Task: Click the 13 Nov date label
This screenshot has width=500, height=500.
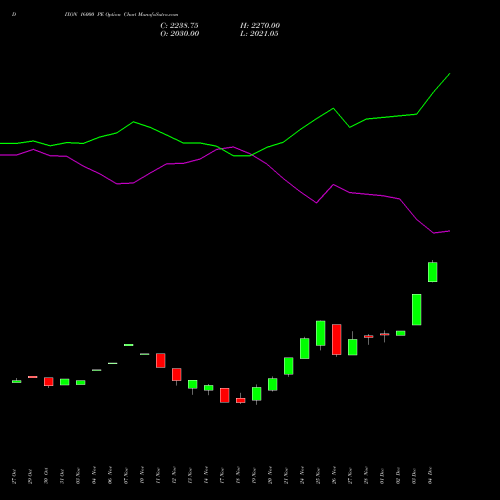Action: pos(190,476)
